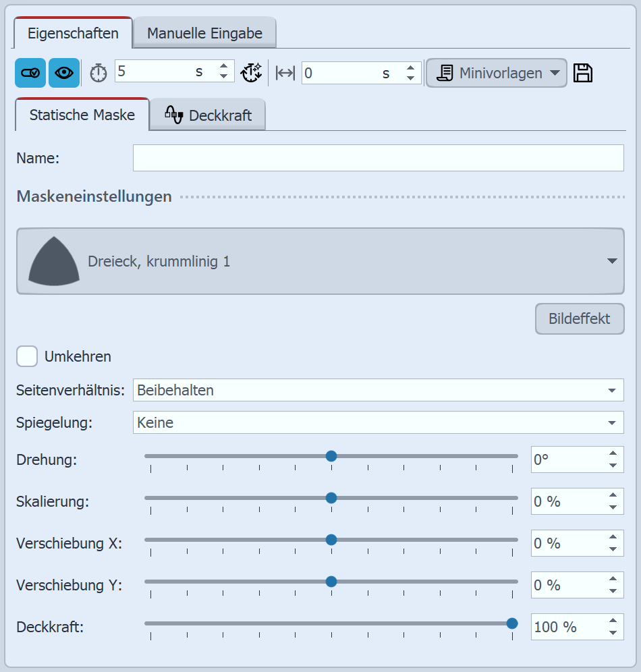This screenshot has width=641, height=672.
Task: Click the width arrows offset icon
Action: coord(285,74)
